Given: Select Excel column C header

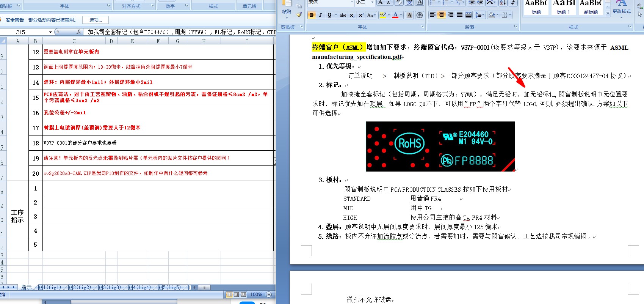Looking at the screenshot, I should coord(74,41).
